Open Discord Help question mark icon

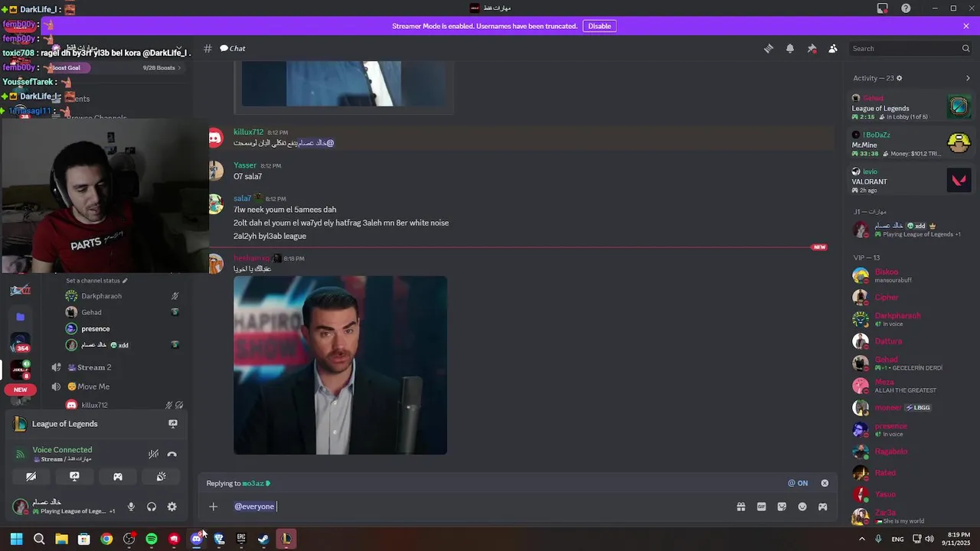pos(906,8)
